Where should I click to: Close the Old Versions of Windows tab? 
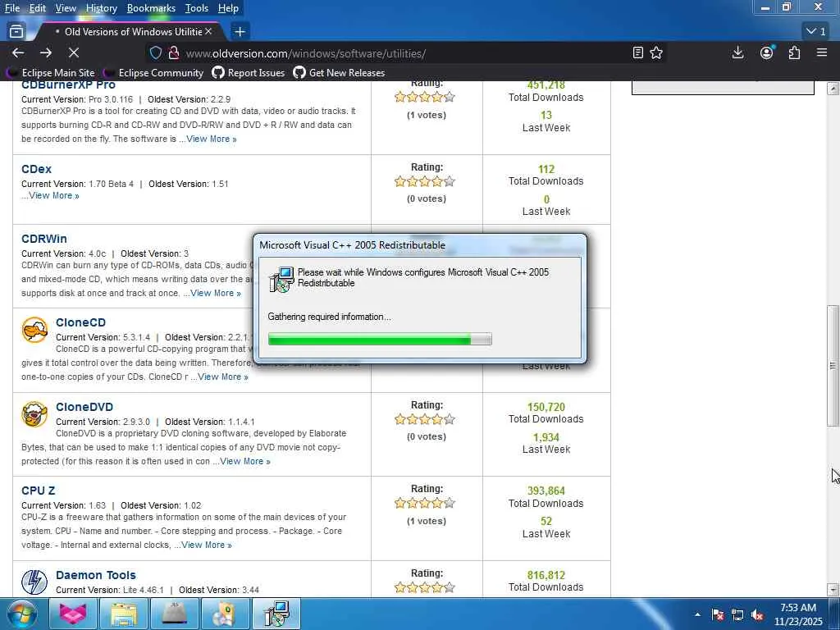click(208, 32)
